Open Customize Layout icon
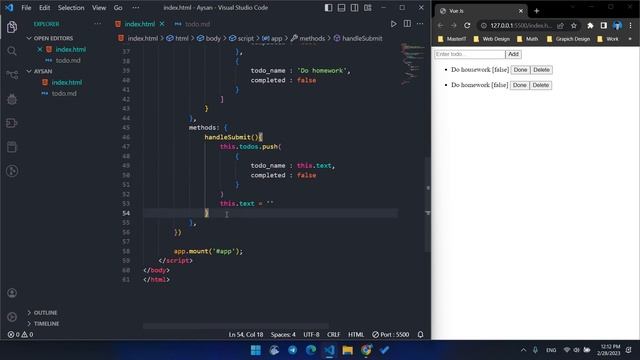640x360 pixels. click(x=367, y=8)
